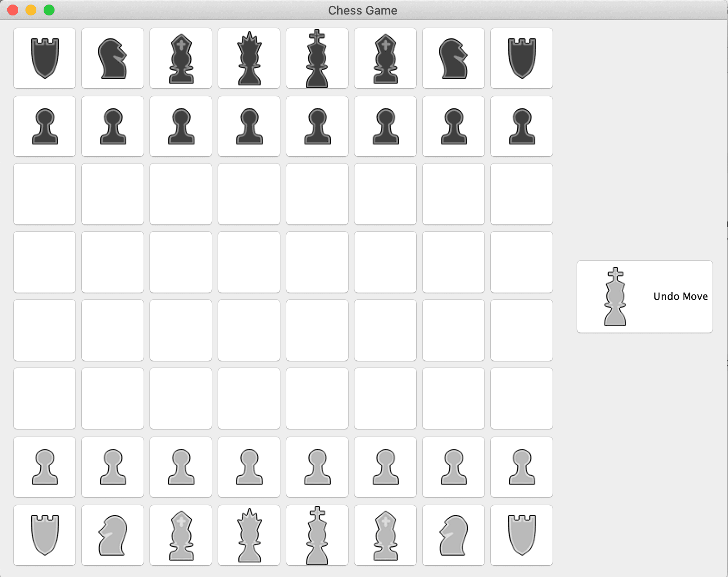The image size is (728, 577).
Task: Select the black king
Action: 317,58
